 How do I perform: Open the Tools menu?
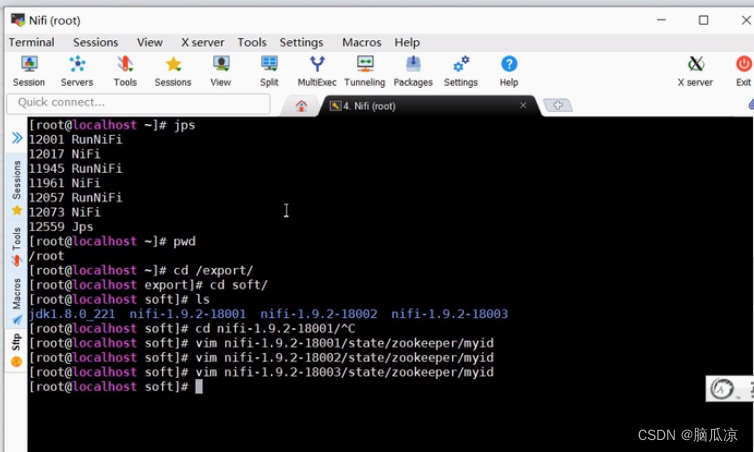click(x=251, y=42)
